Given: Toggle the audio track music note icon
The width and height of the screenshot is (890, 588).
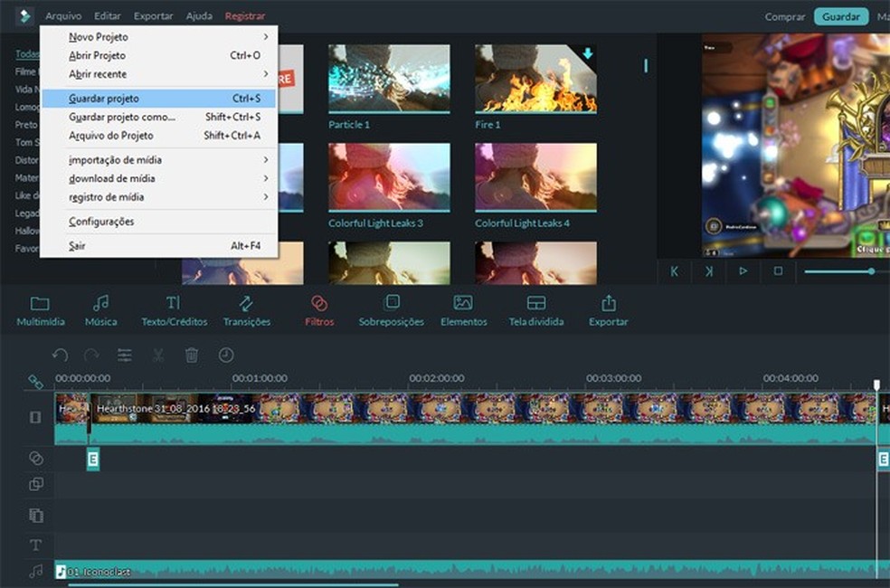Looking at the screenshot, I should click(35, 571).
